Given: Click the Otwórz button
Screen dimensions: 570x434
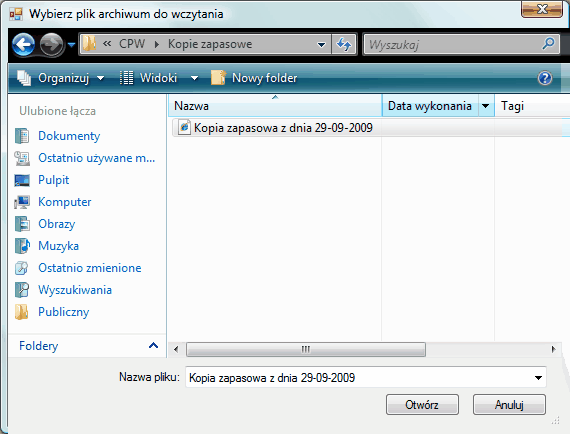Looking at the screenshot, I should point(422,405).
